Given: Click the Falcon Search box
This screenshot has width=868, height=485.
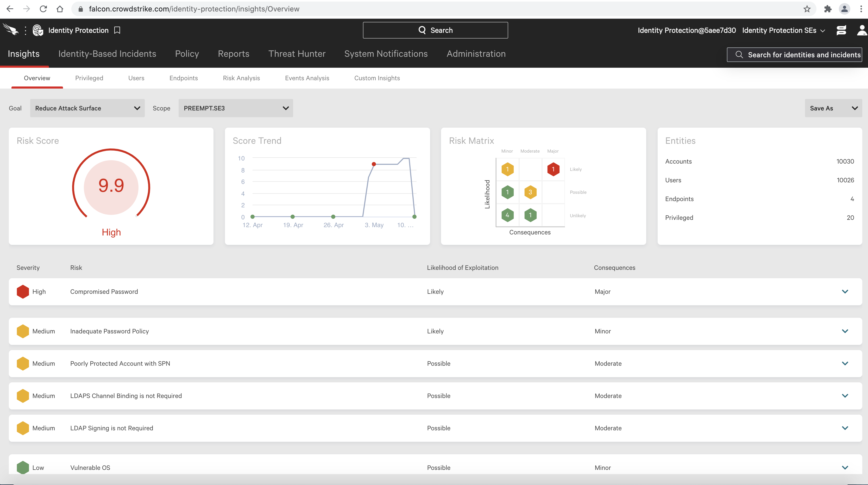Looking at the screenshot, I should point(435,30).
